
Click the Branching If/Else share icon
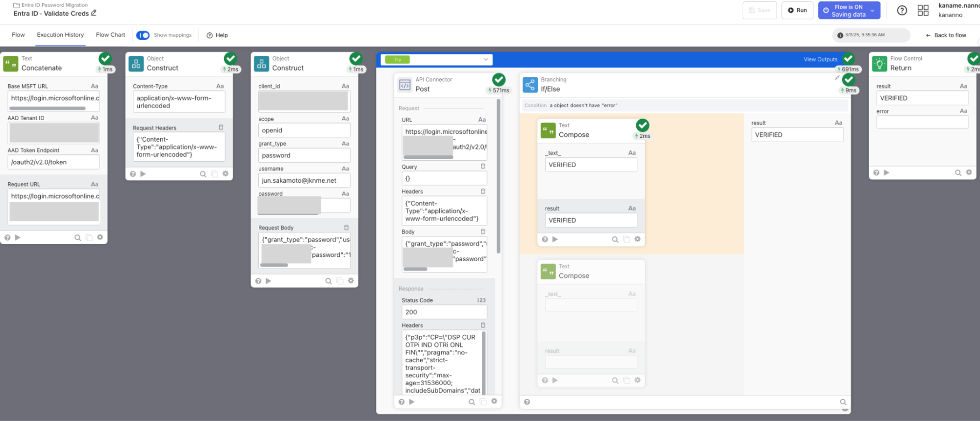(x=530, y=85)
